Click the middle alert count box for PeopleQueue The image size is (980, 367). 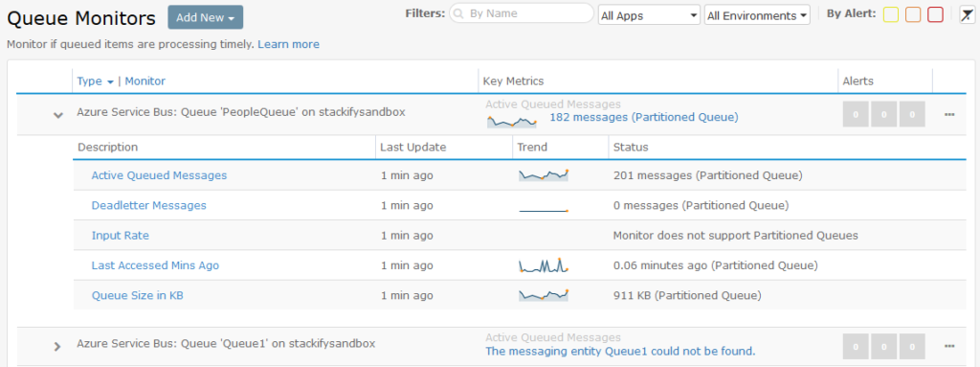coord(883,115)
